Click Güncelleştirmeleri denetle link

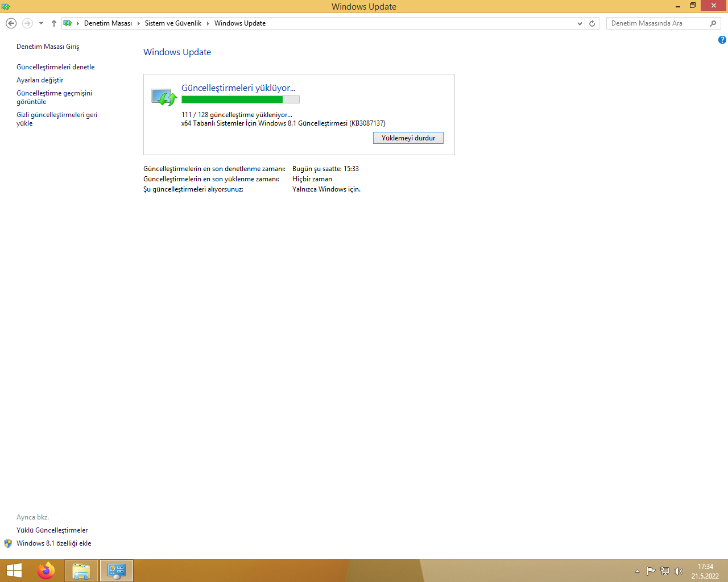[x=56, y=67]
